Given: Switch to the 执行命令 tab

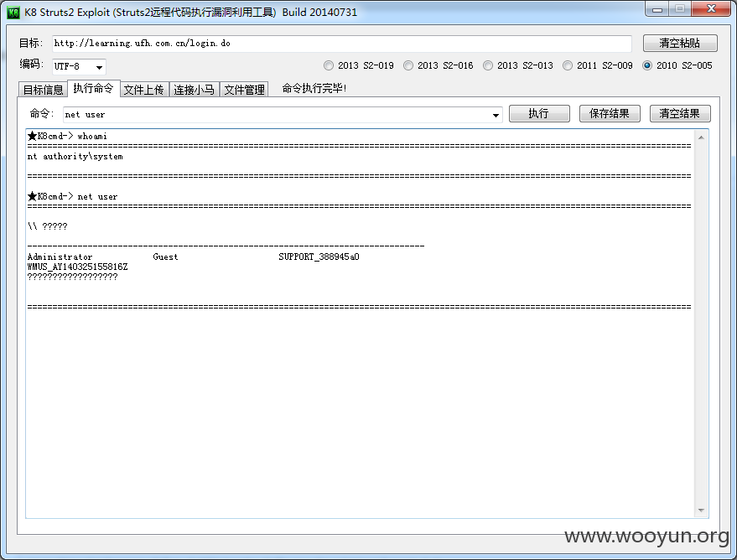Looking at the screenshot, I should [94, 88].
